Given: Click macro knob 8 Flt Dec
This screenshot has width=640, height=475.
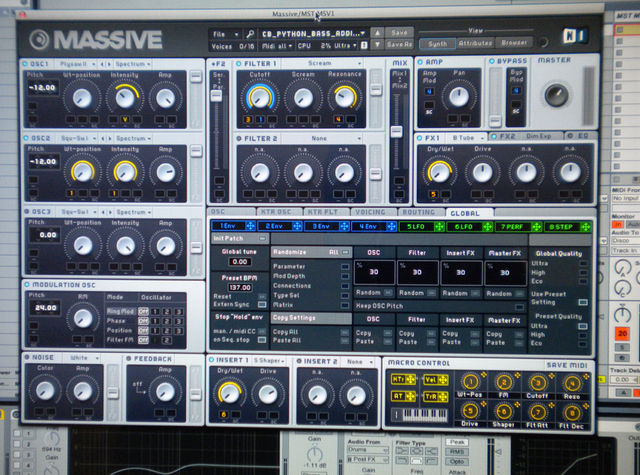Looking at the screenshot, I should (x=572, y=413).
